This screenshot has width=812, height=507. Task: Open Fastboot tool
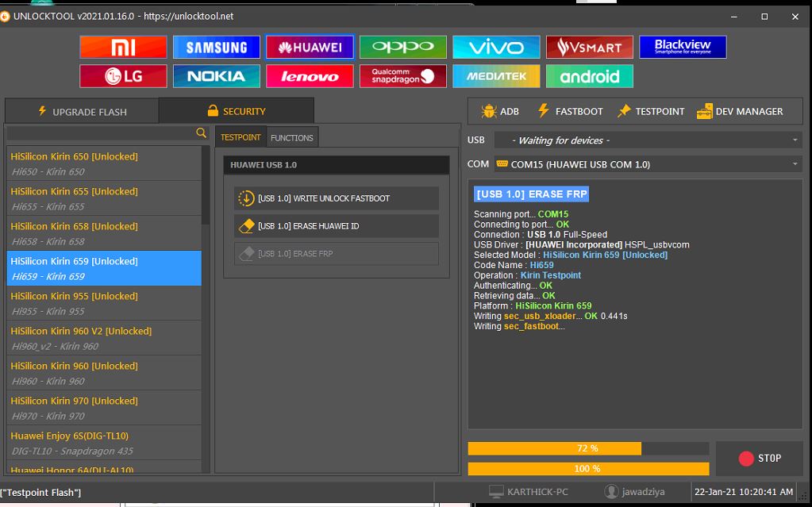(570, 111)
